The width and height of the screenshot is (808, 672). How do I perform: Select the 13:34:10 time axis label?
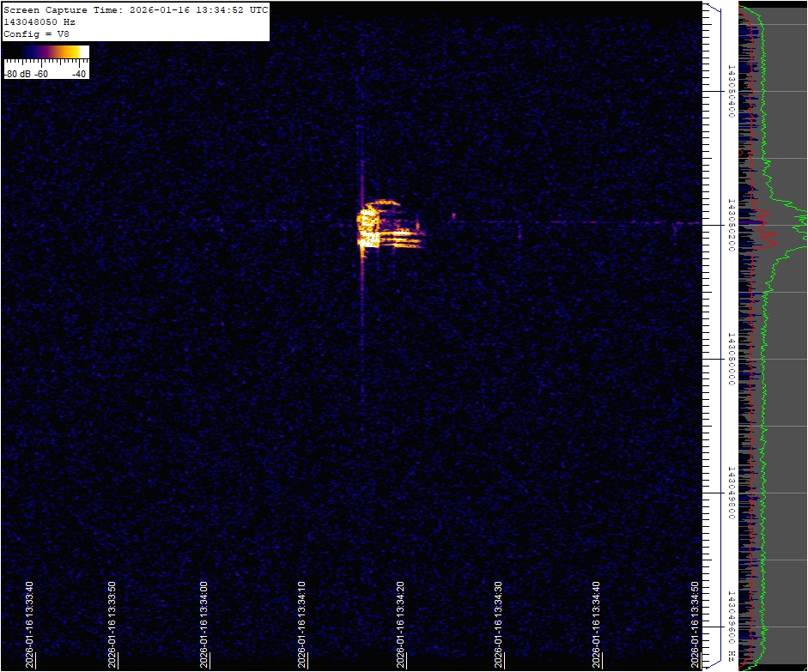tap(302, 623)
